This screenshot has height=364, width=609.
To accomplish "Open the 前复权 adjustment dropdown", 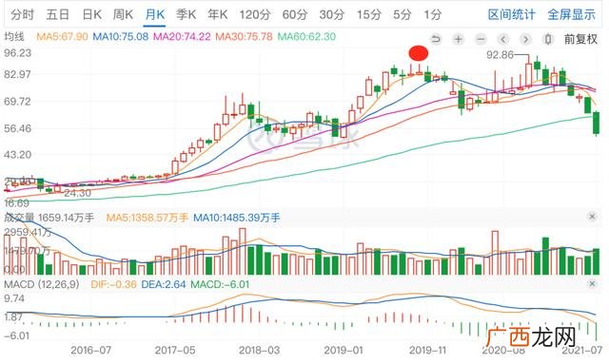I will click(580, 39).
